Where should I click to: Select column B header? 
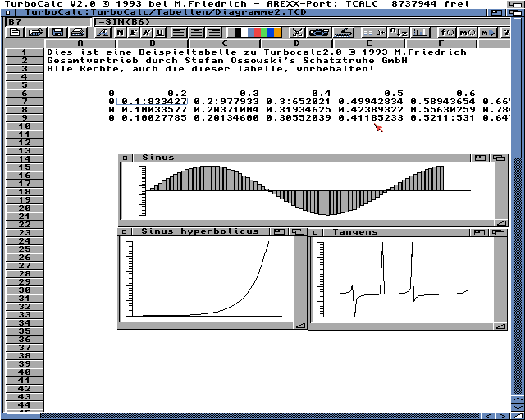coord(153,43)
